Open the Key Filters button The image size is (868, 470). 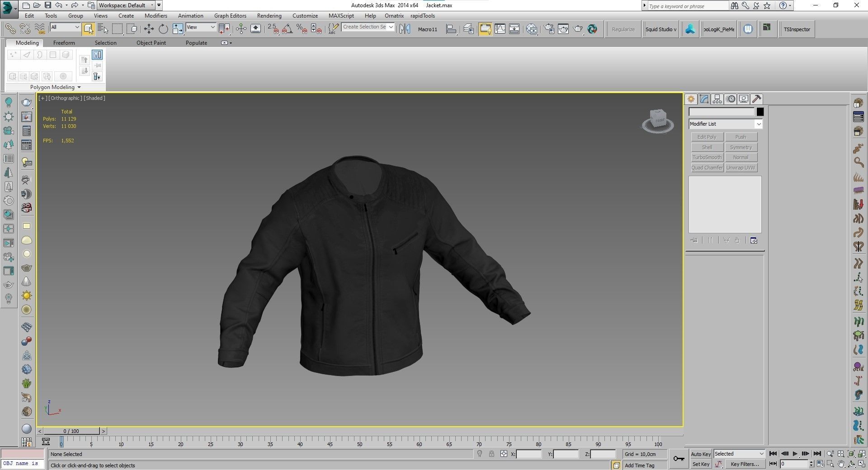click(745, 464)
